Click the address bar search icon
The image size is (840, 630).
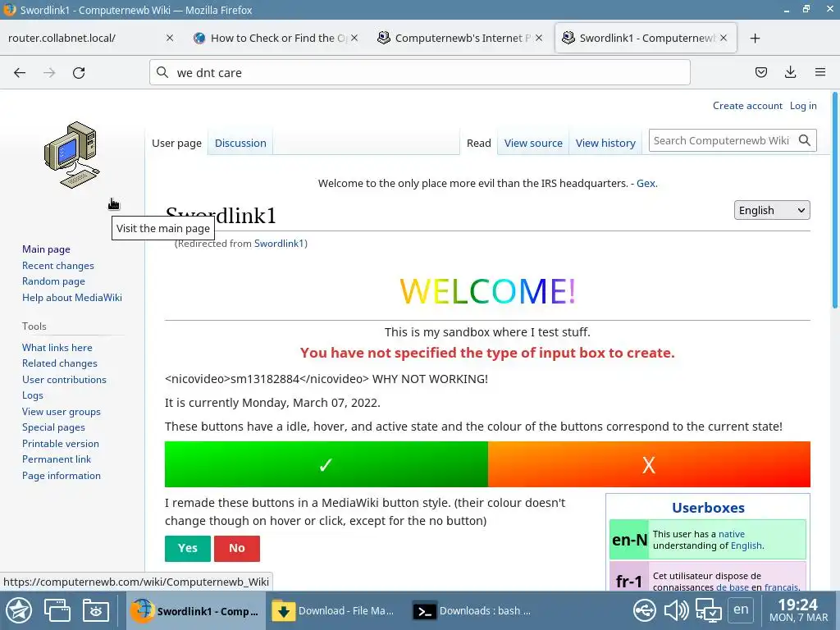coord(162,72)
